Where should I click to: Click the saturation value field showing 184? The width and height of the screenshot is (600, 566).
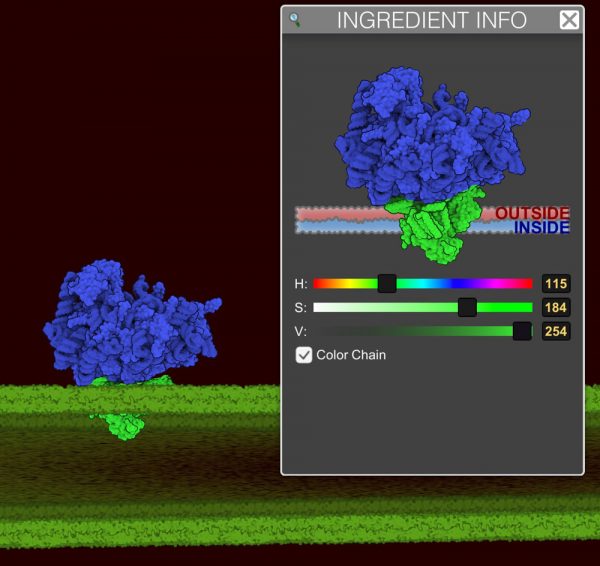pos(556,307)
